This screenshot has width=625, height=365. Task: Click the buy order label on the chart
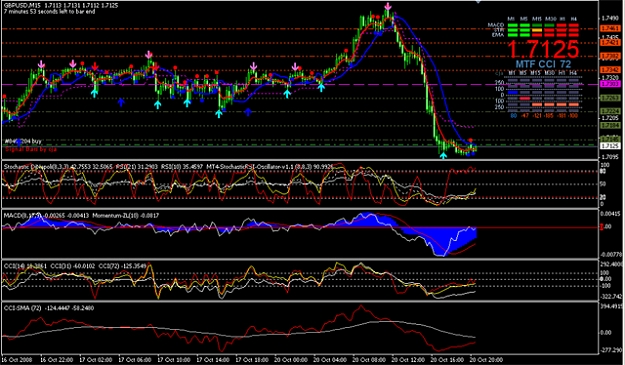[23, 141]
